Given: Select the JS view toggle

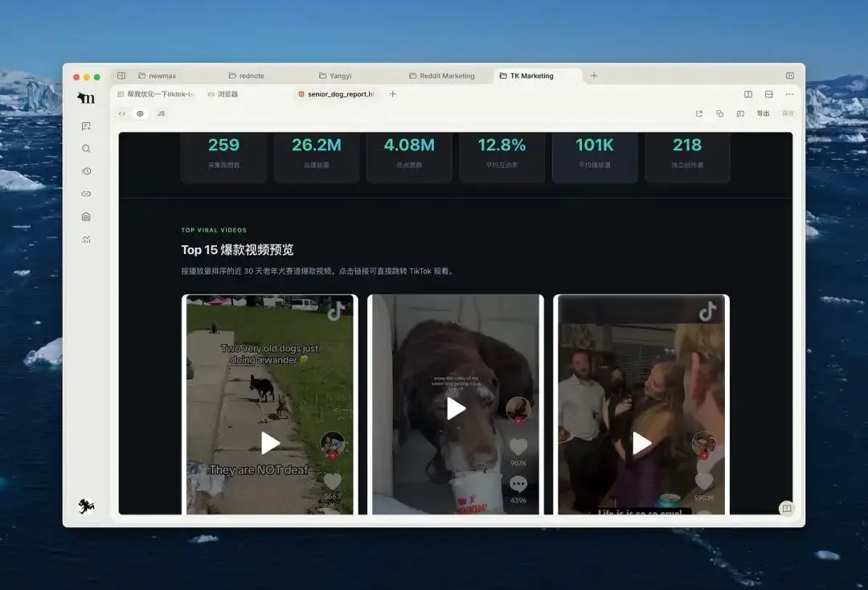Looking at the screenshot, I should pos(161,113).
